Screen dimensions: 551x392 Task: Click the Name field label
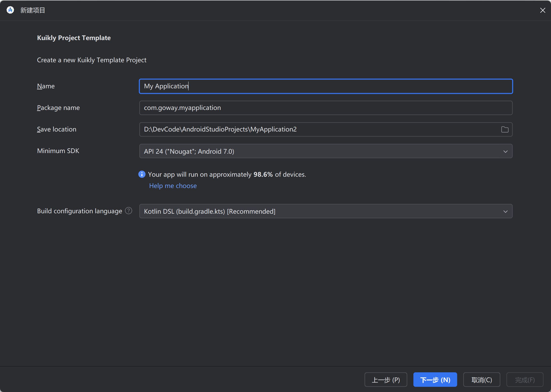point(46,86)
